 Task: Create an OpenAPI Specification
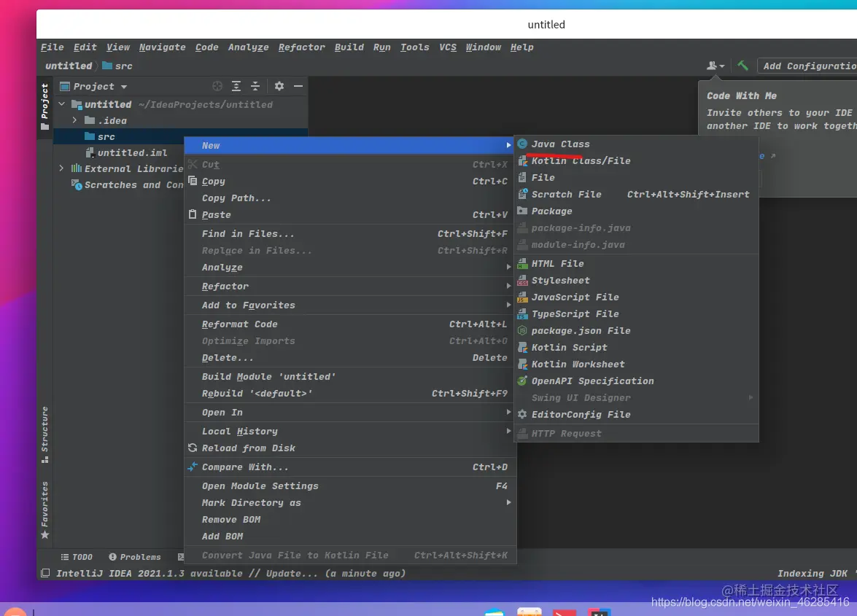[636, 381]
